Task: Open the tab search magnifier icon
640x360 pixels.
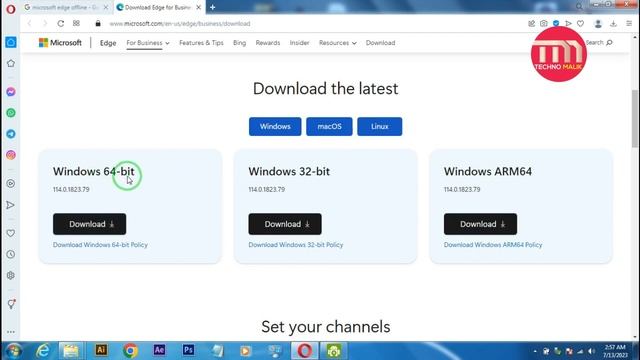Action: [579, 6]
